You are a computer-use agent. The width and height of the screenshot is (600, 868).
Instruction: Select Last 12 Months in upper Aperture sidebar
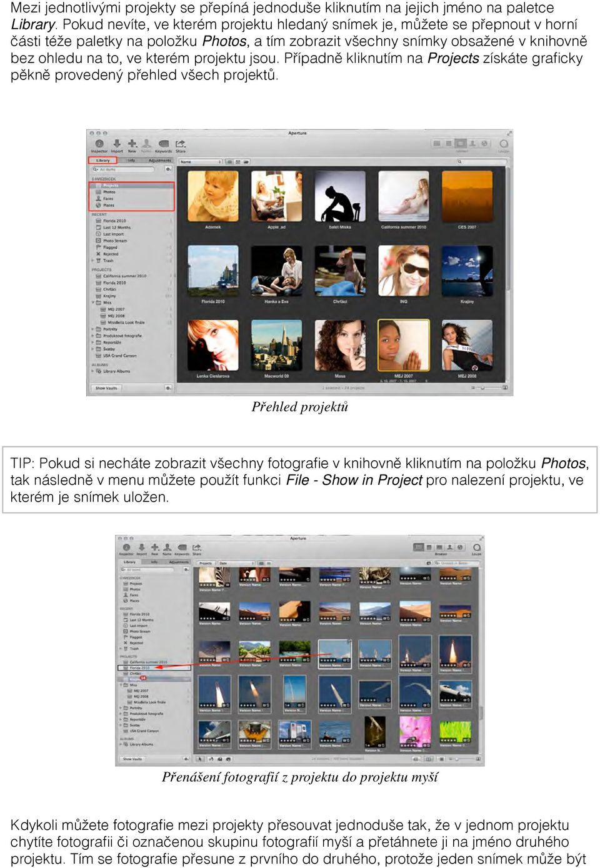point(117,228)
